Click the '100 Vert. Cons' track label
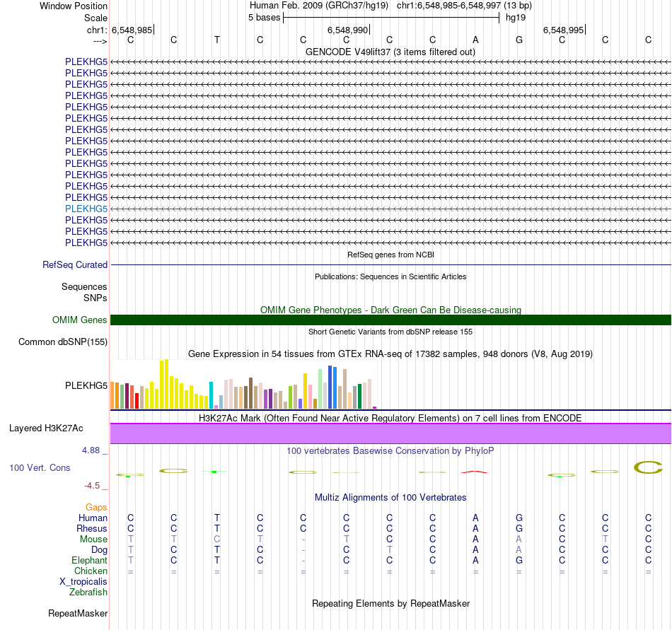 pyautogui.click(x=40, y=467)
